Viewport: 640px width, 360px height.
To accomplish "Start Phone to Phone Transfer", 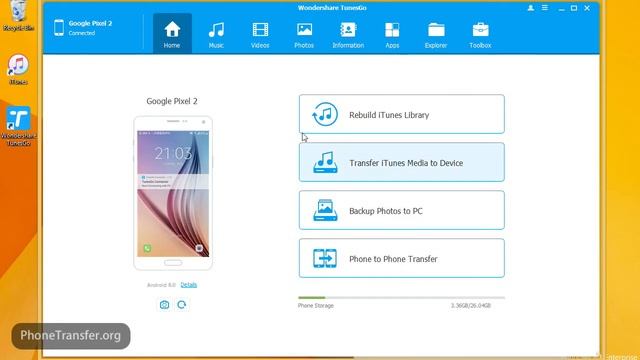I will [x=402, y=258].
